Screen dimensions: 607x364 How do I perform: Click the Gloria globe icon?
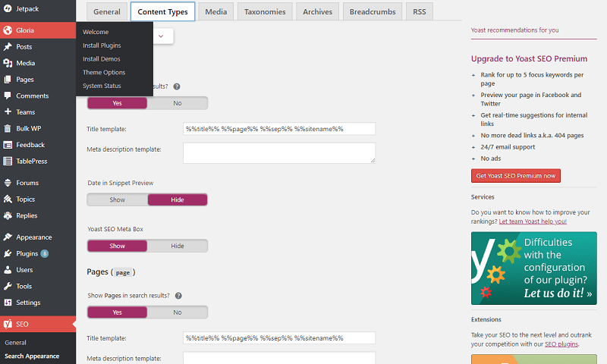click(8, 30)
